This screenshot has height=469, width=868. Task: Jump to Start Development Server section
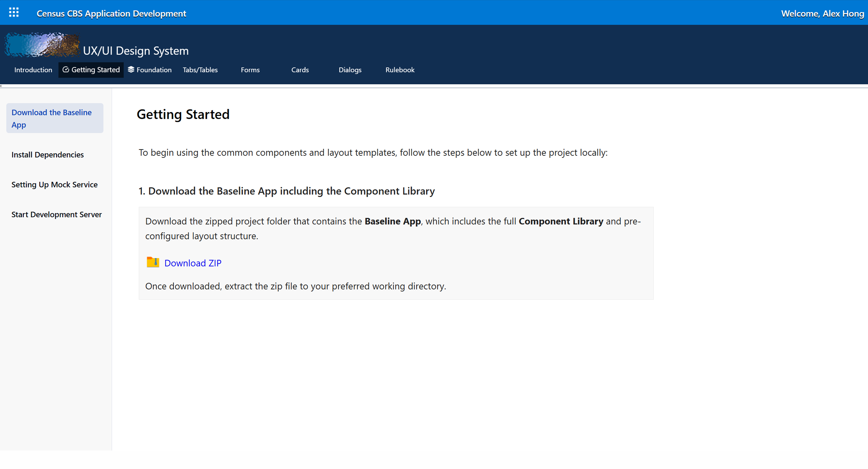(56, 215)
